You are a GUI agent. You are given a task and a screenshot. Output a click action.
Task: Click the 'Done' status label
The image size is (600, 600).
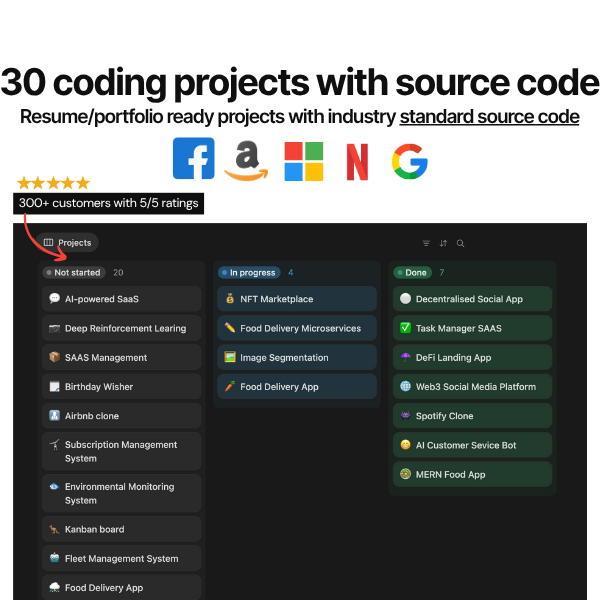[412, 272]
